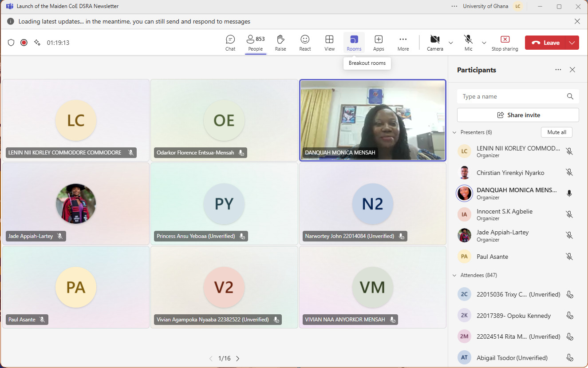The image size is (588, 368).
Task: Open title bar ellipsis settings menu
Action: pyautogui.click(x=454, y=6)
